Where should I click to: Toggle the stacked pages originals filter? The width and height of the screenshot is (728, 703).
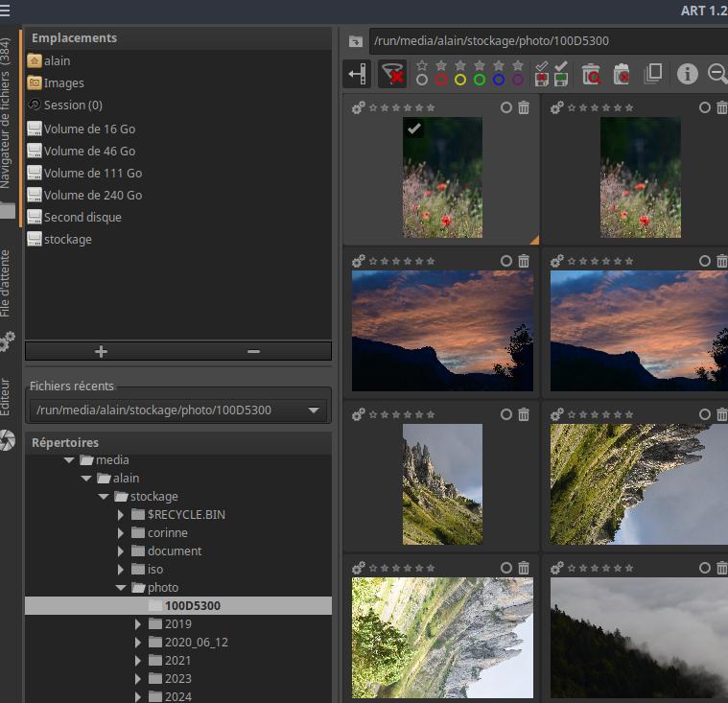click(x=653, y=74)
